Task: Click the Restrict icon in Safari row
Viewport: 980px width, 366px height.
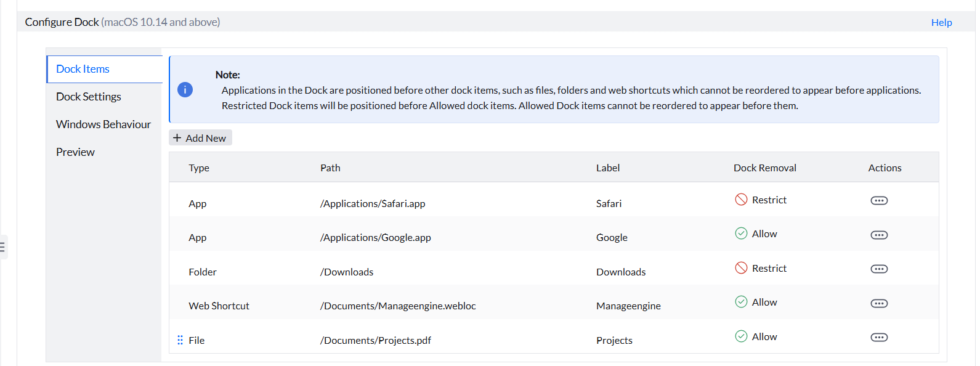Action: (x=741, y=200)
